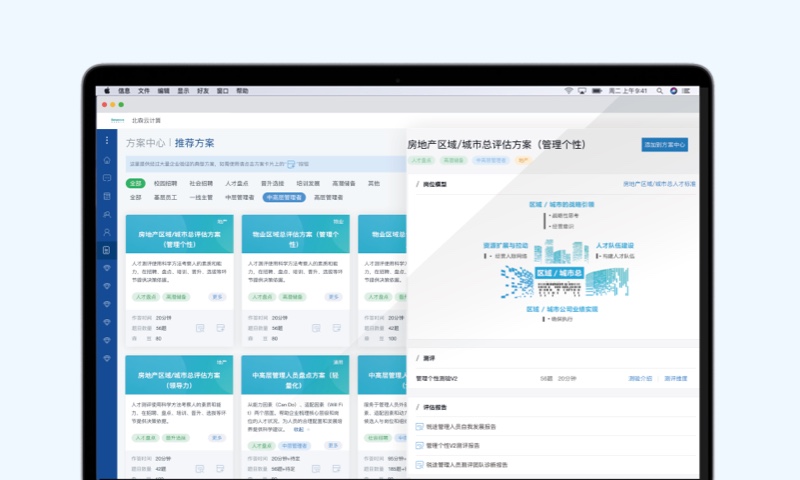Click the add-to-center icon on 物业区域 card

336,327
